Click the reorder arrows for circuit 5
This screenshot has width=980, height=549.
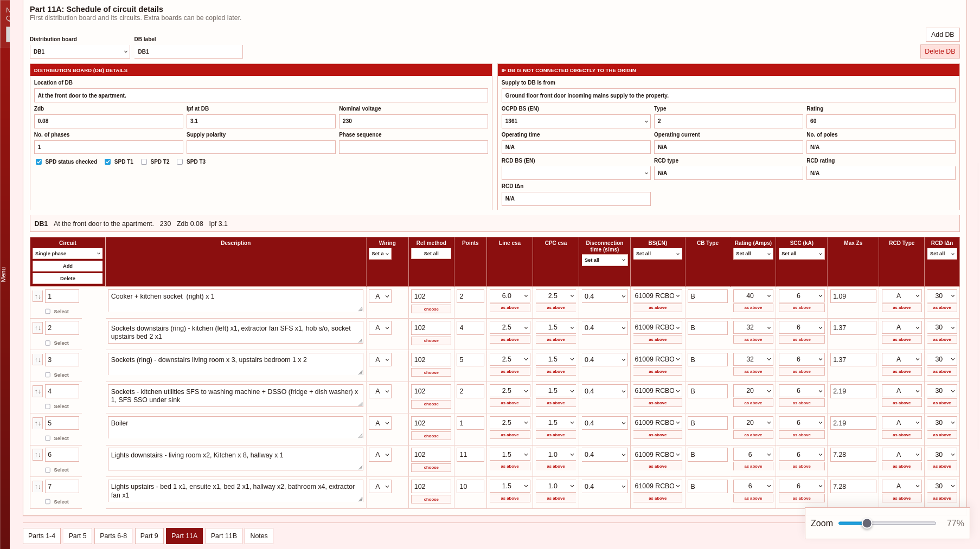tap(37, 423)
